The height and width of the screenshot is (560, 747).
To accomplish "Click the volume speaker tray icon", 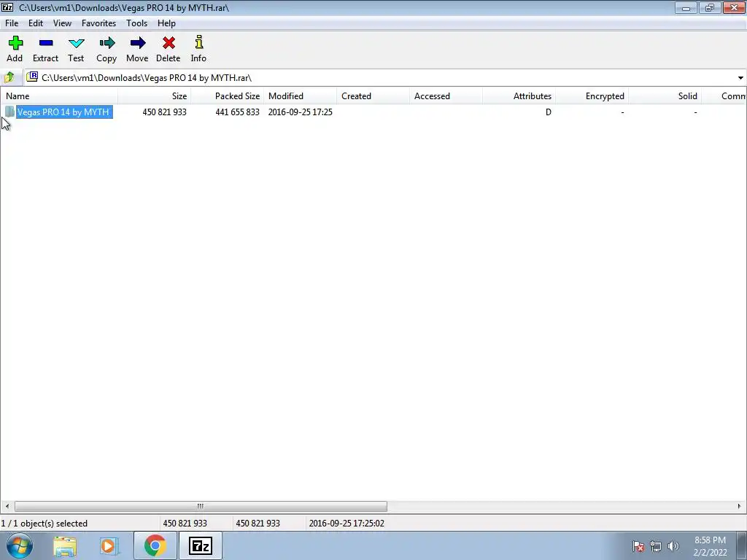I will click(673, 546).
